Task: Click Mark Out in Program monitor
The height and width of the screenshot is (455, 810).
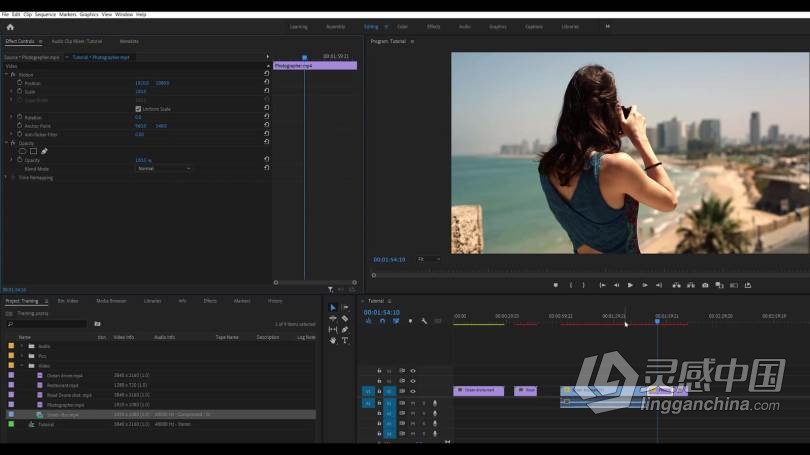Action: pos(584,285)
